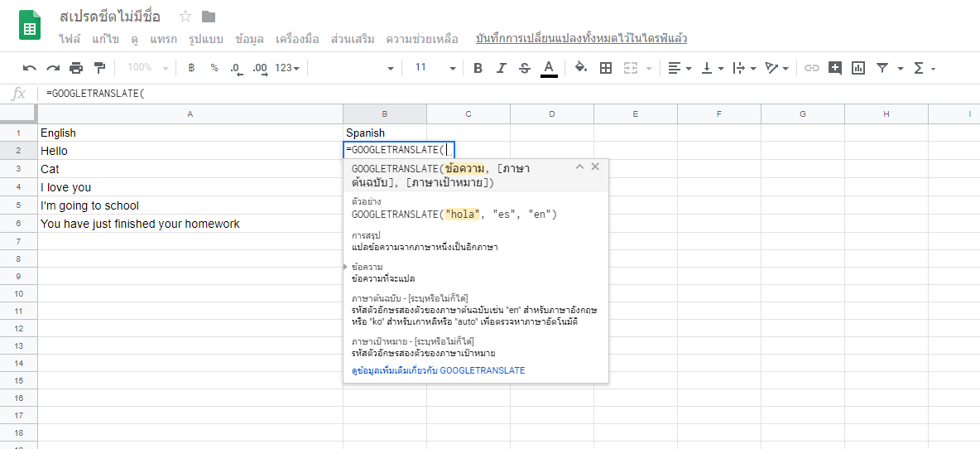Viewport: 980px width, 449px height.
Task: Format cell as currency baht
Action: [192, 68]
